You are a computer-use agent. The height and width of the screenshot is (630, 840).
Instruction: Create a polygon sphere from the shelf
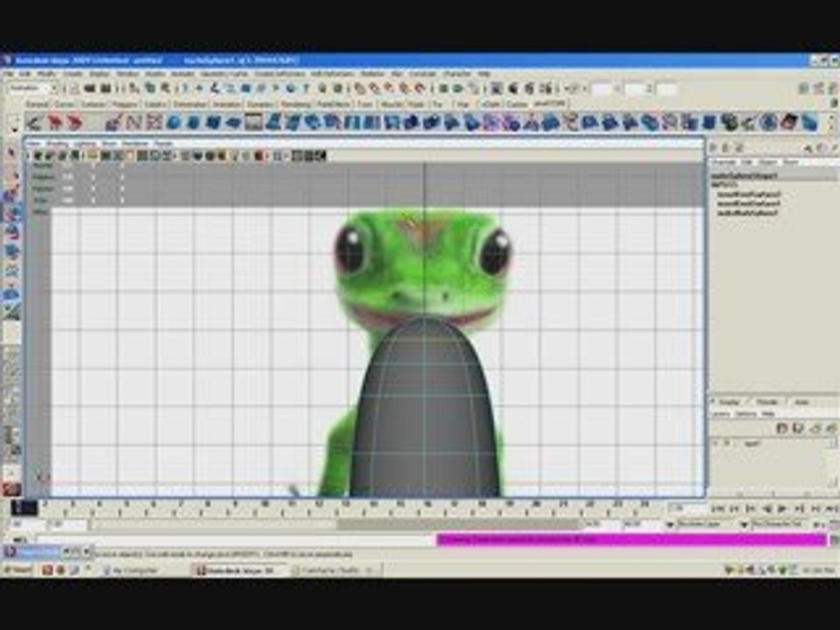pos(173,122)
